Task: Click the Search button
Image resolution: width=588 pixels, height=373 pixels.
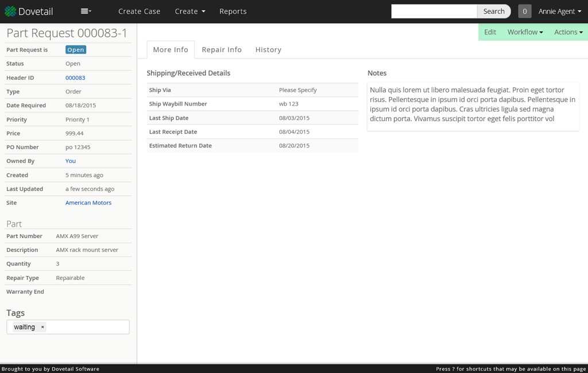Action: point(493,11)
